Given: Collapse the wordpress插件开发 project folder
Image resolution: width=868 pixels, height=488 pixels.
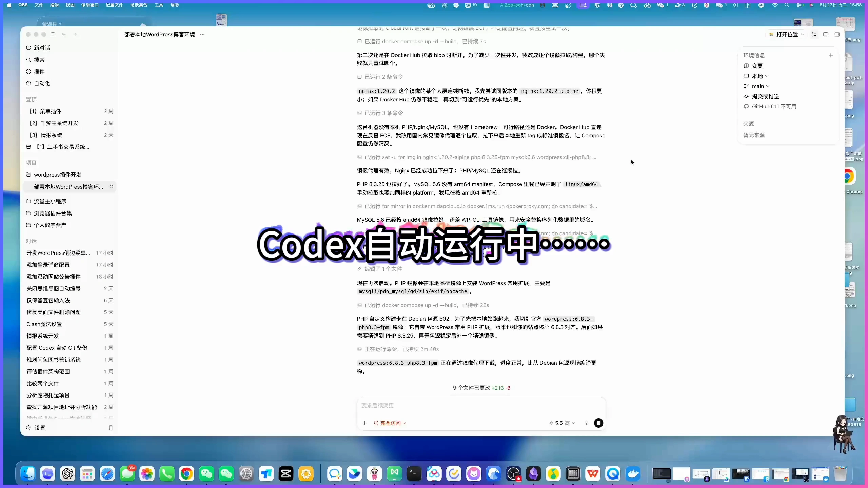Looking at the screenshot, I should [x=70, y=175].
